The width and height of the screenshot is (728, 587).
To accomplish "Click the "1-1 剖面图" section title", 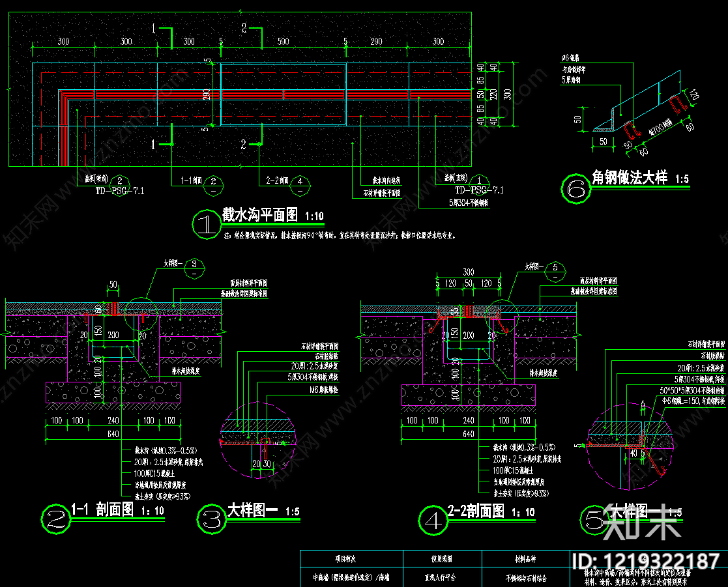I will coord(102,509).
